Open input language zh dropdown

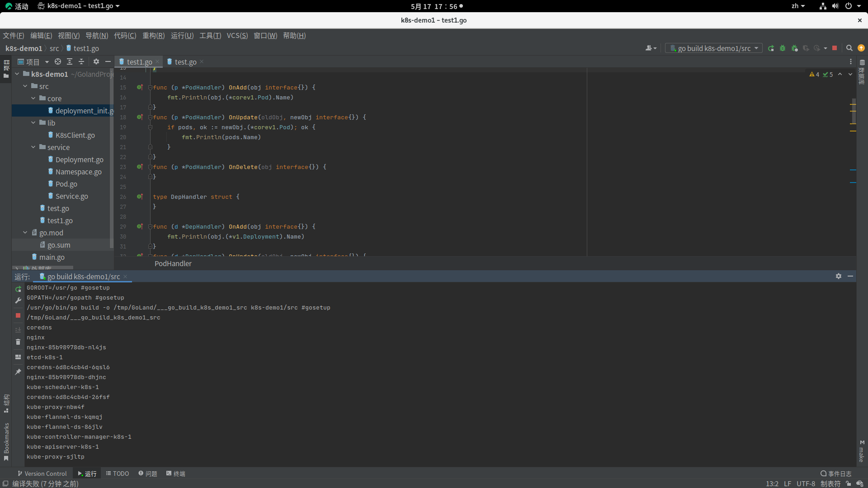tap(798, 6)
